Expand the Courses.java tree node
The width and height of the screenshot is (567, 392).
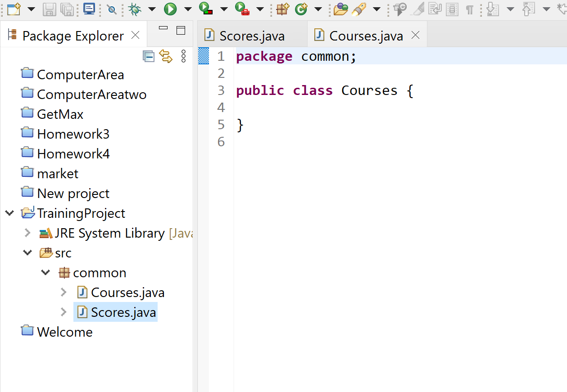[x=64, y=292]
